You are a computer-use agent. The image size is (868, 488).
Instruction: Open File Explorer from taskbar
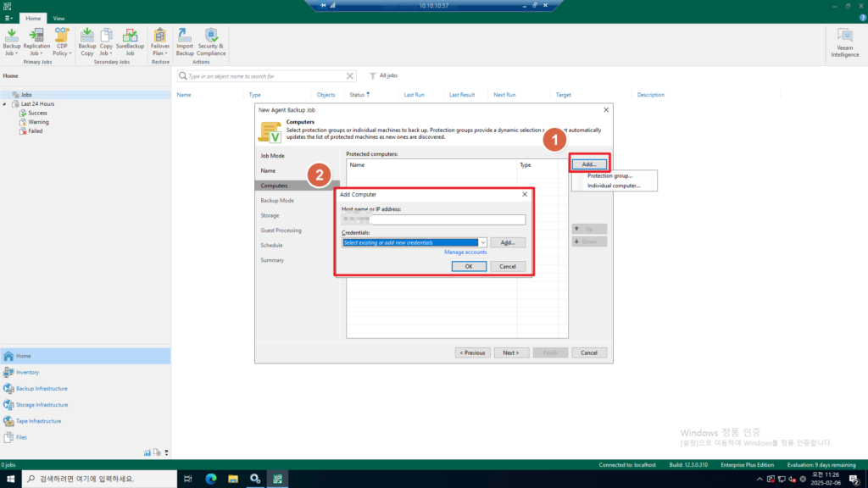233,479
